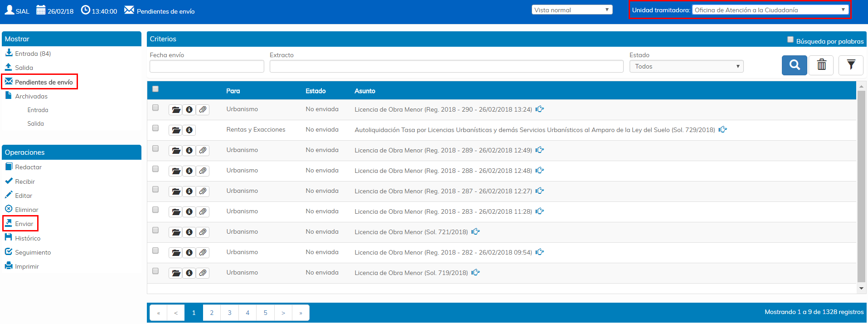Viewport: 868px width, 324px height.
Task: Click the trash icon in Criterios
Action: 821,65
